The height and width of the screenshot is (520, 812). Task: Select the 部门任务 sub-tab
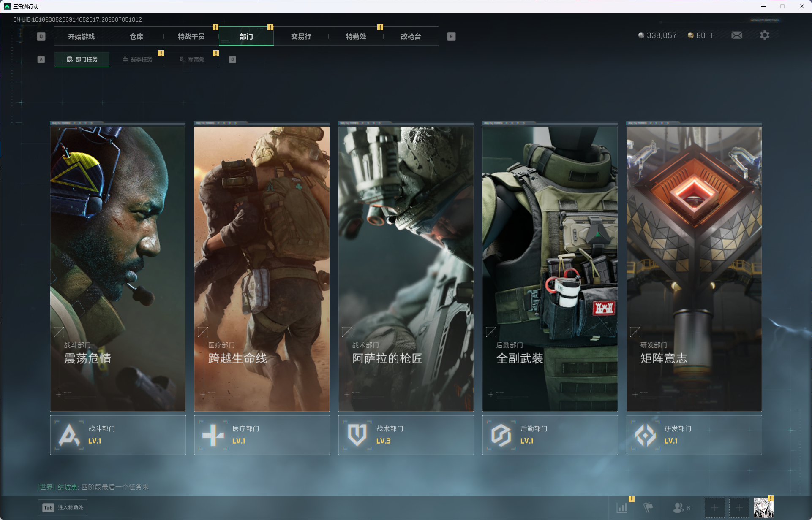[x=82, y=59]
